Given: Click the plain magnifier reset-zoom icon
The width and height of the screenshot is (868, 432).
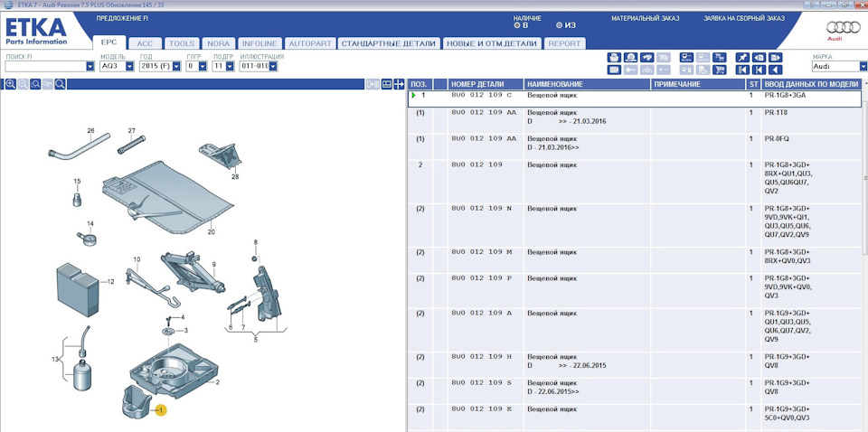Looking at the screenshot, I should point(60,84).
